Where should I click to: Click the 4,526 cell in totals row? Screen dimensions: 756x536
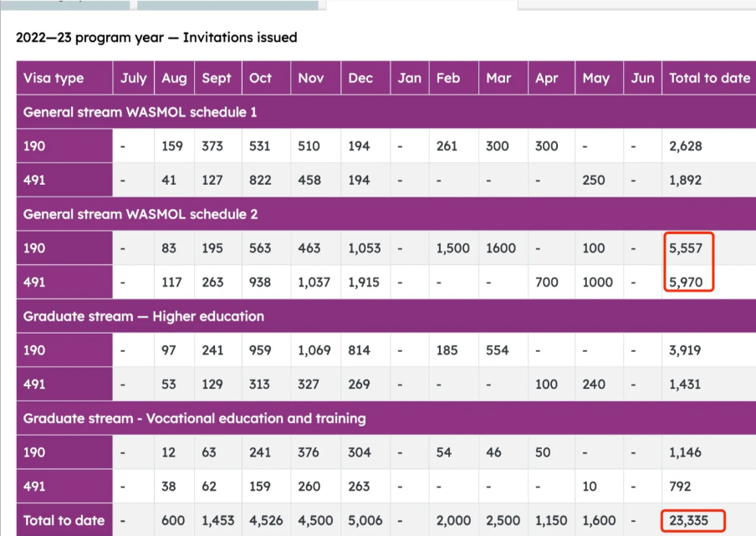pyautogui.click(x=266, y=521)
